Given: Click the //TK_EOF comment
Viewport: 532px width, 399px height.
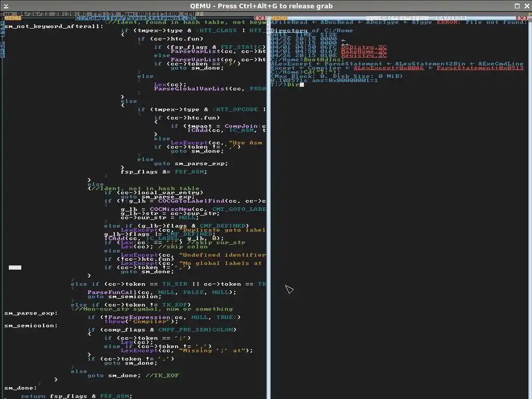Looking at the screenshot, I should click(x=162, y=376).
